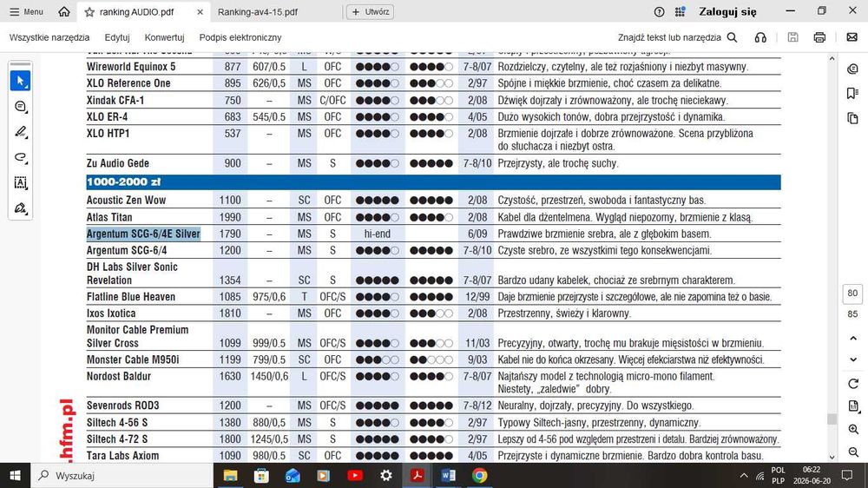Click the Znajdź tekst lub narzędzia search
Screen dimensions: 868x488
pyautogui.click(x=677, y=37)
